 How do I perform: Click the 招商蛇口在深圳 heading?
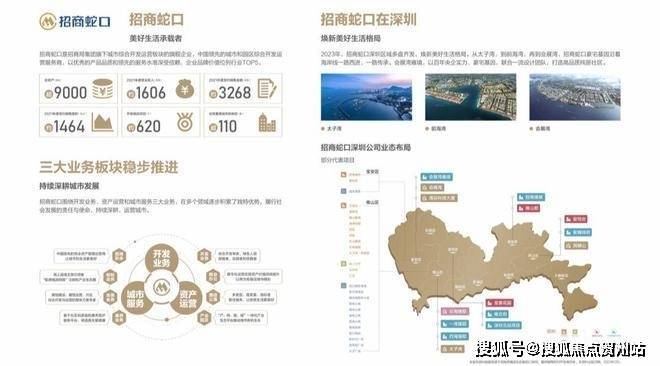tap(368, 19)
